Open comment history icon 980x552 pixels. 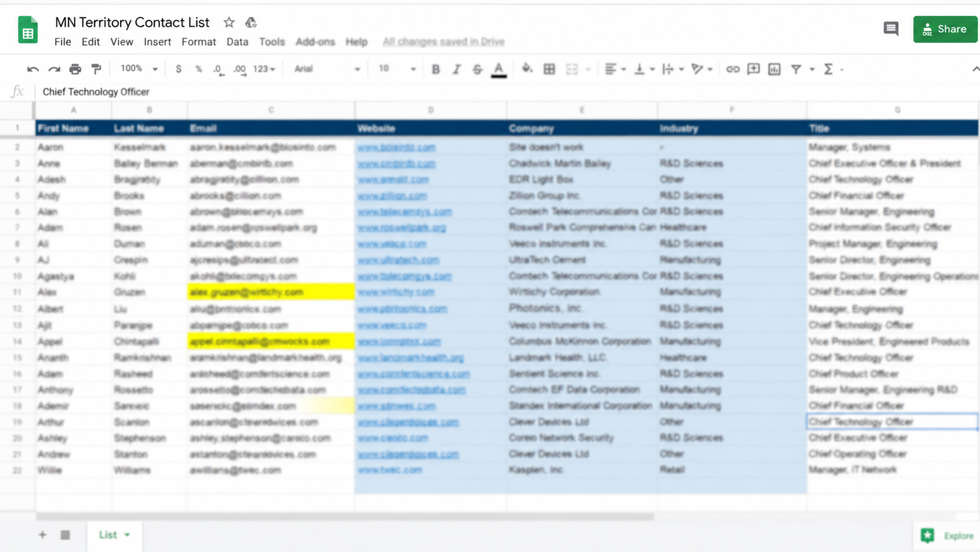(891, 29)
